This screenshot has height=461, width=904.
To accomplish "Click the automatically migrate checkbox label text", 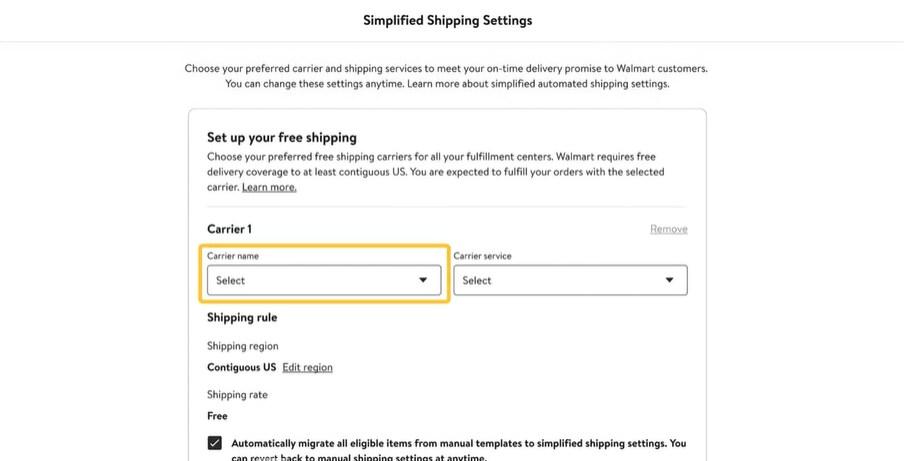I will point(458,443).
